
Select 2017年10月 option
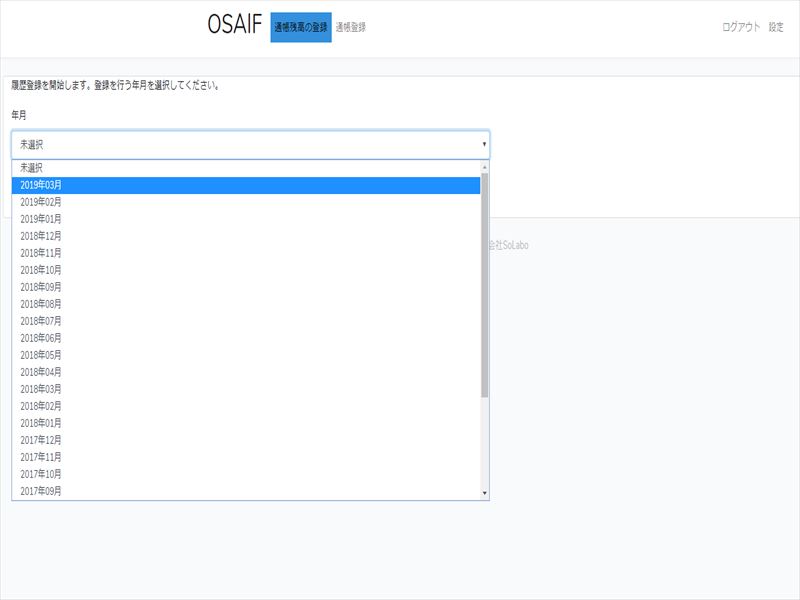246,474
